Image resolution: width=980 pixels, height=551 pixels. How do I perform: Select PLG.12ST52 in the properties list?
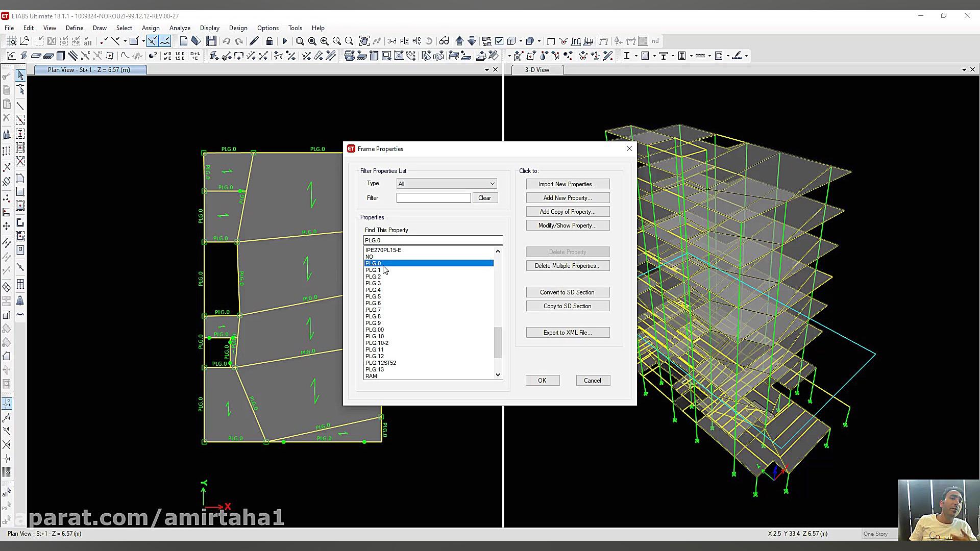381,363
